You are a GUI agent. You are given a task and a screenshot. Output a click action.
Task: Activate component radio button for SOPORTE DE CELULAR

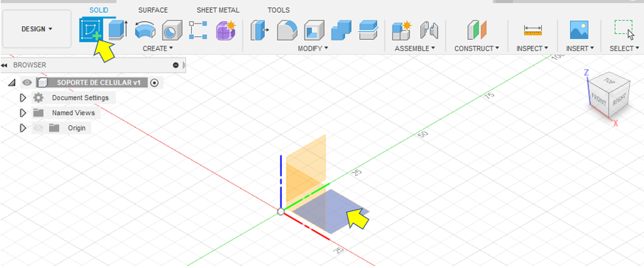154,82
